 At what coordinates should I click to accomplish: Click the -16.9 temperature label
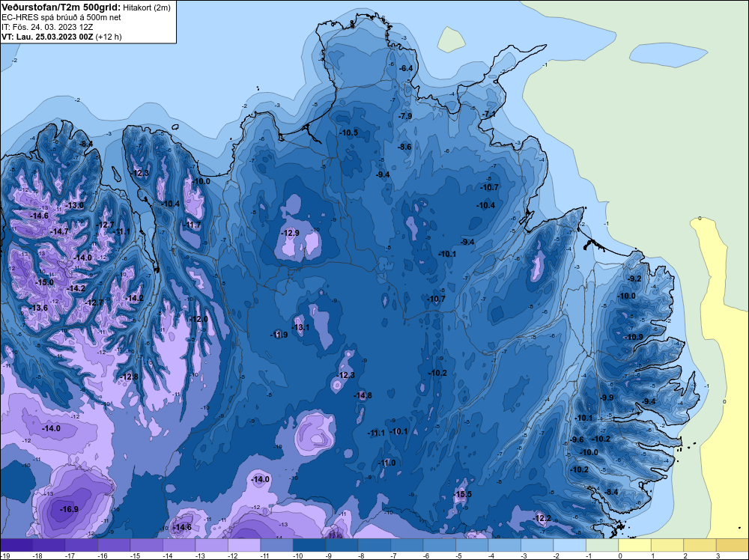click(69, 509)
